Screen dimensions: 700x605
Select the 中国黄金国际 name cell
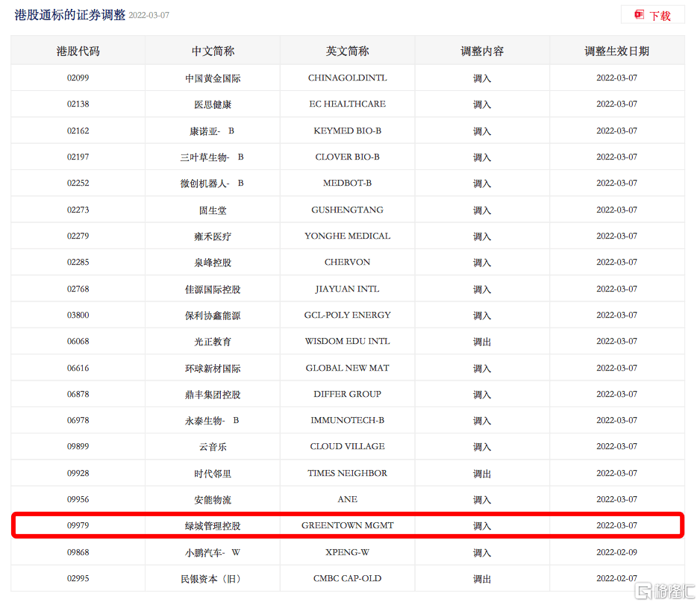(x=213, y=78)
